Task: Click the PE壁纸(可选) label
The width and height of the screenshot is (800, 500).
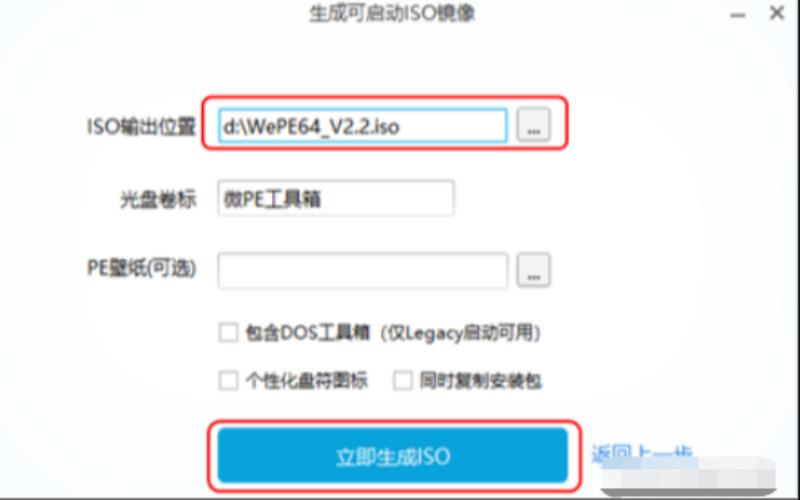Action: coord(141,268)
